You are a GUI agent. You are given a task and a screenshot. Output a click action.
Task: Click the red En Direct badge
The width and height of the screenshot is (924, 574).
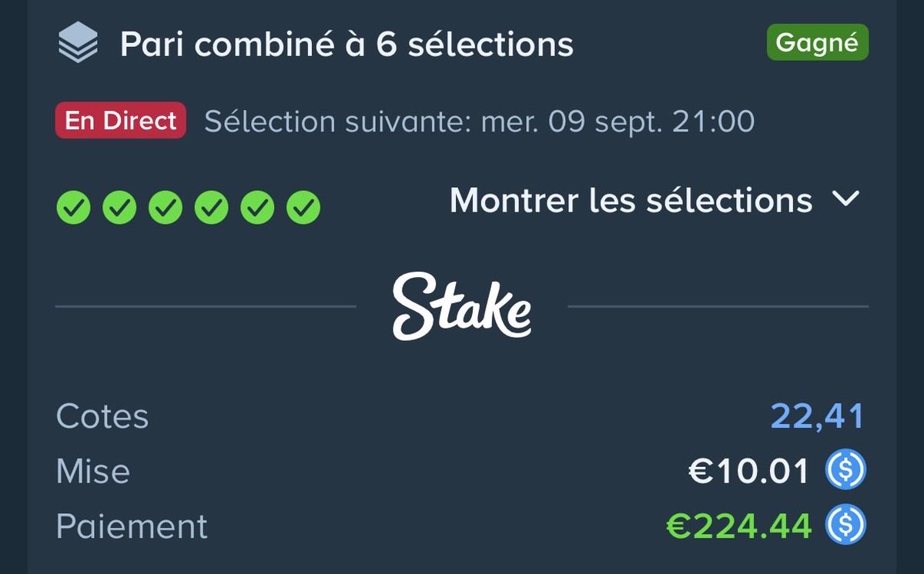121,120
